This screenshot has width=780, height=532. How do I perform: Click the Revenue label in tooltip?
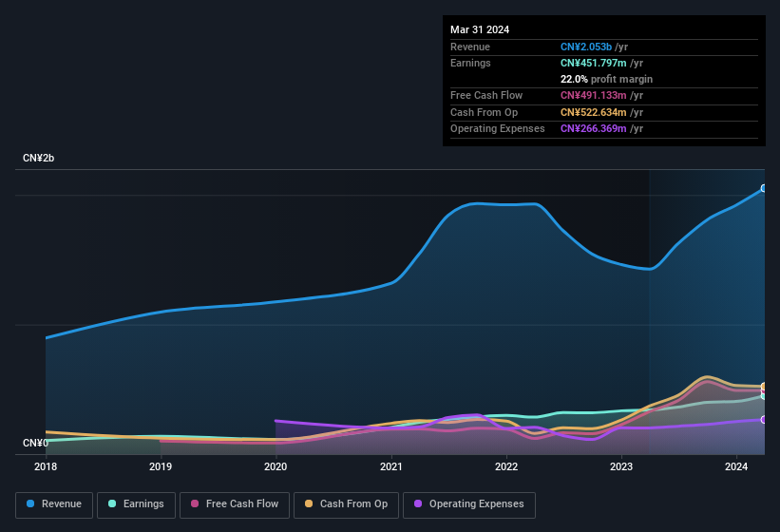tap(470, 47)
